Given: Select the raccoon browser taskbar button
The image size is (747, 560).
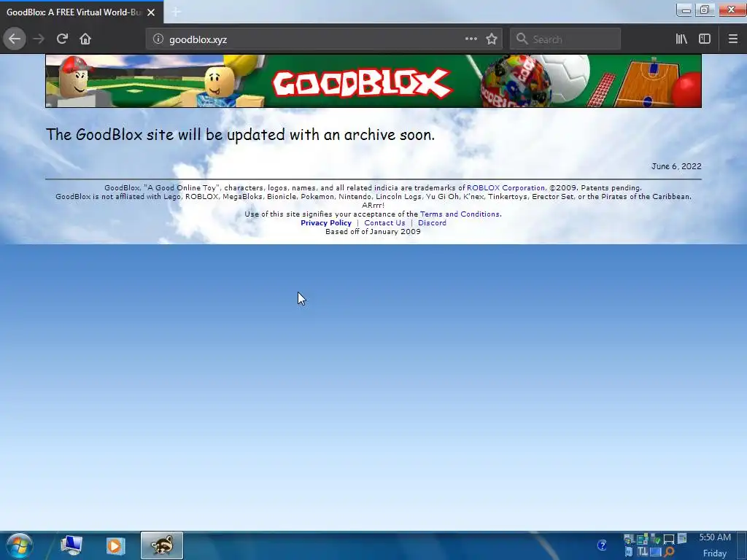Looking at the screenshot, I should tap(162, 545).
